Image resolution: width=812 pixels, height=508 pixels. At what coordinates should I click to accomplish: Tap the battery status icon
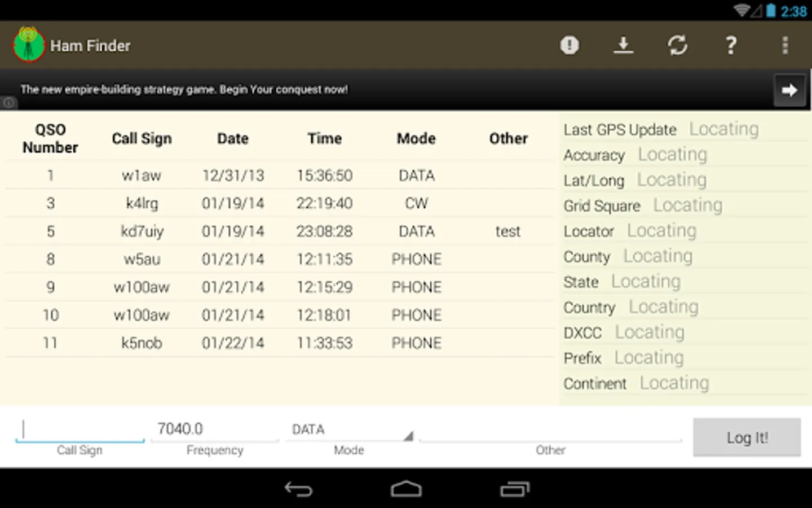point(771,10)
